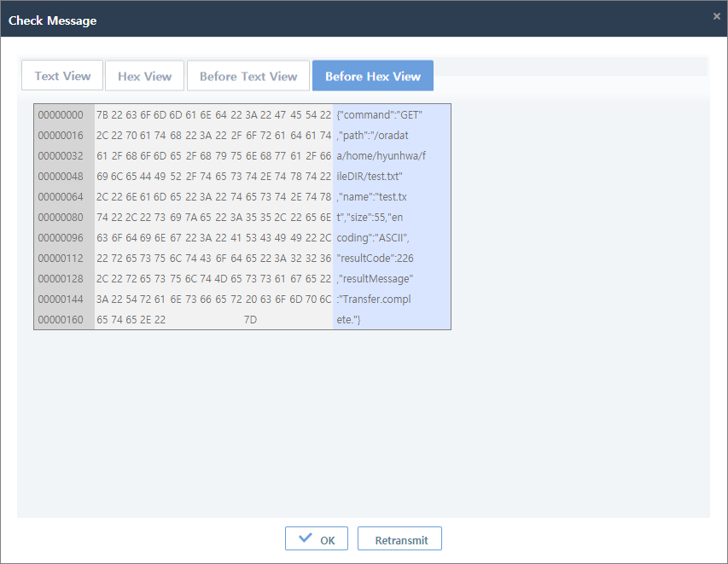Click decoded text a/home/hyunhwa/f

pyautogui.click(x=381, y=155)
